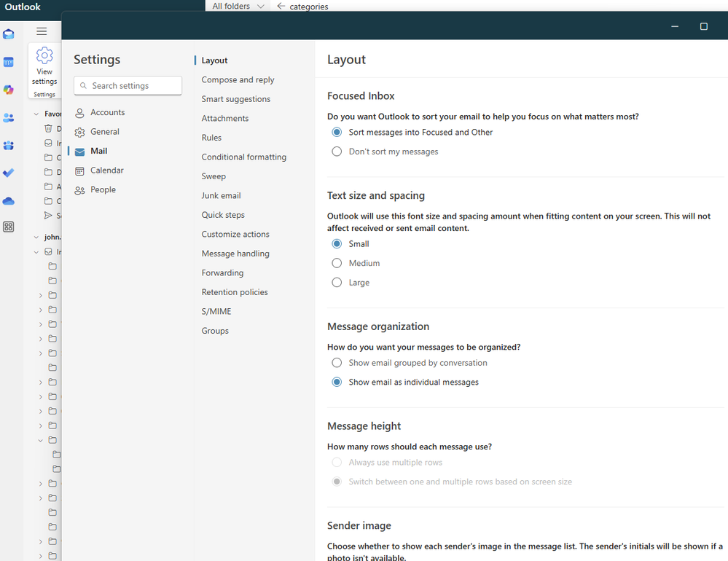Image resolution: width=728 pixels, height=561 pixels.
Task: Open the People icon in left rail
Action: (8, 118)
